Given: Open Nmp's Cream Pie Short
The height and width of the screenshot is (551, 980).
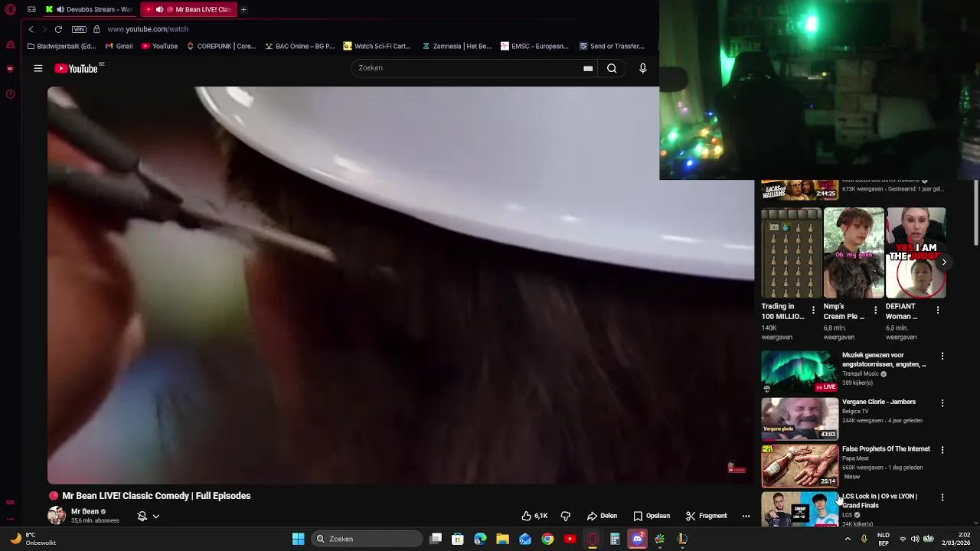Looking at the screenshot, I should [x=853, y=253].
